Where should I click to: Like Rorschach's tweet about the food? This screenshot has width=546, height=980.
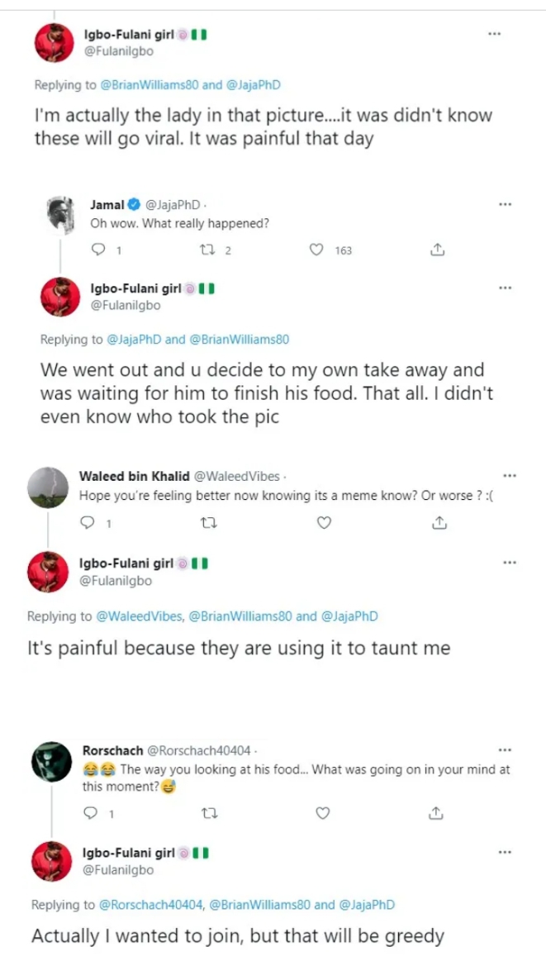(323, 813)
